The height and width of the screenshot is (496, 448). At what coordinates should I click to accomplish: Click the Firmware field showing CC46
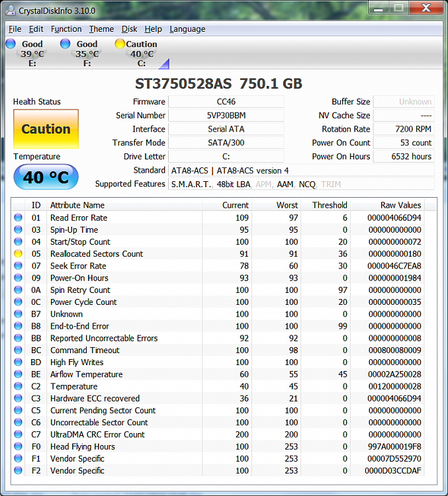(226, 102)
